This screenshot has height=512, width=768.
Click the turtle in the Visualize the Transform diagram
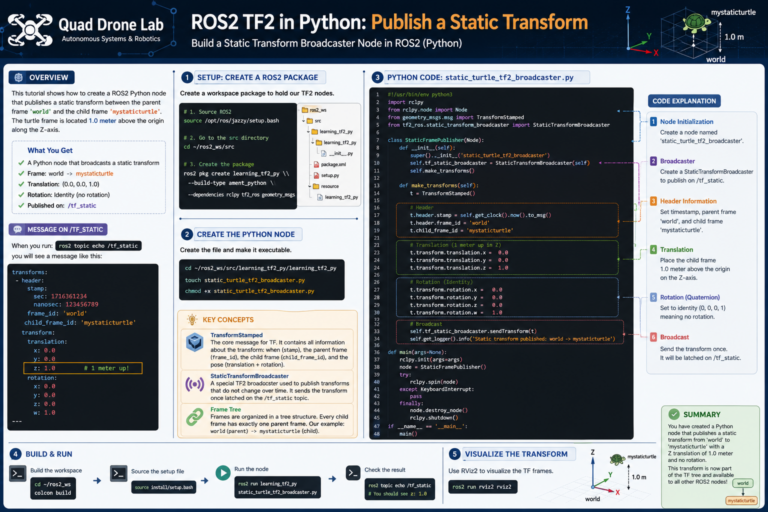pos(617,459)
